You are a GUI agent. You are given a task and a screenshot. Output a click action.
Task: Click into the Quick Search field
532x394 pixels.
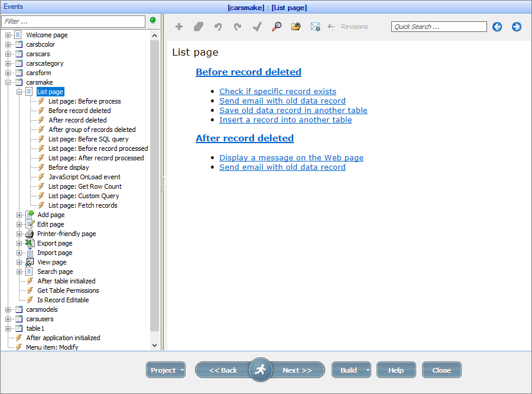click(439, 27)
